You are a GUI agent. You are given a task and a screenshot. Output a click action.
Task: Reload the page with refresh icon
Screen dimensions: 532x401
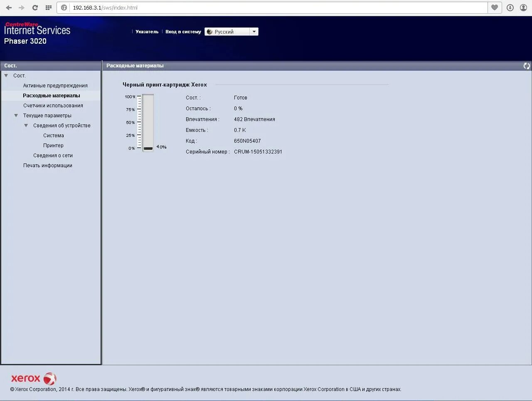pyautogui.click(x=35, y=7)
